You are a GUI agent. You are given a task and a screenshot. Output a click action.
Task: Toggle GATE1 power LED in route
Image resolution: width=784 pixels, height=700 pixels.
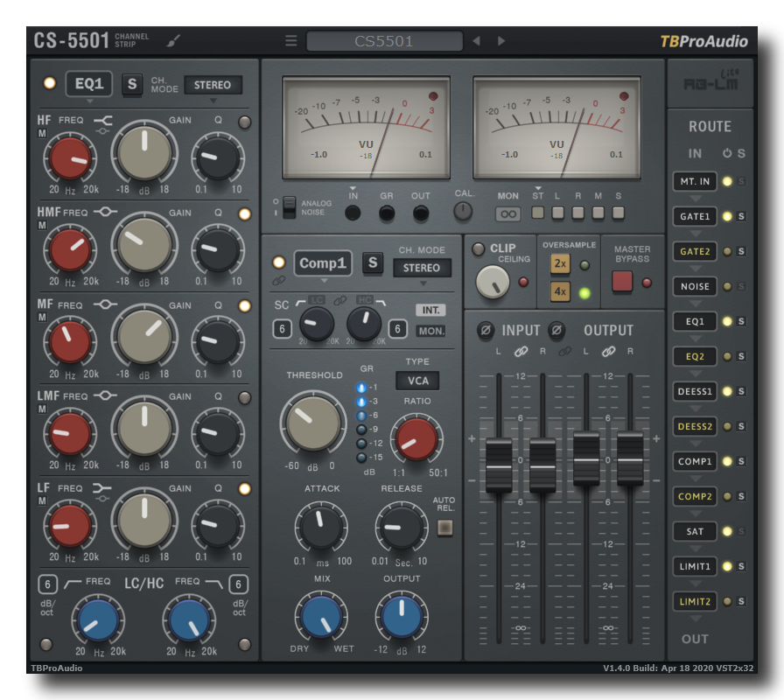point(727,216)
